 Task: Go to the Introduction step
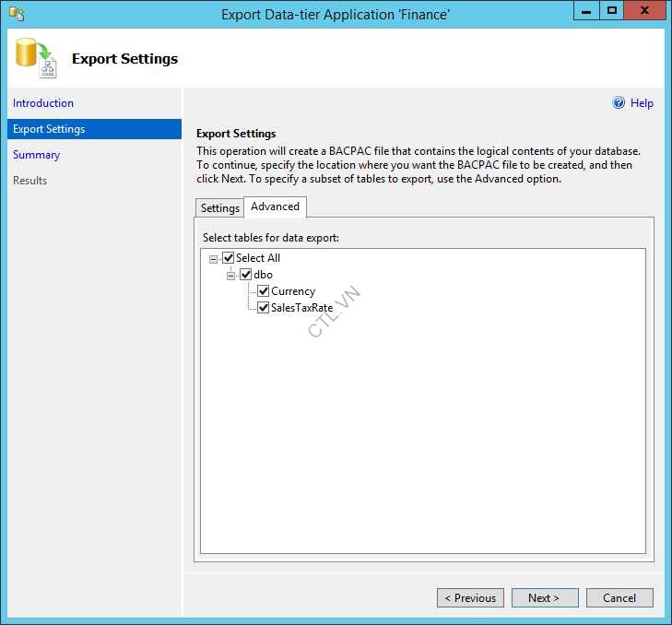pyautogui.click(x=43, y=103)
